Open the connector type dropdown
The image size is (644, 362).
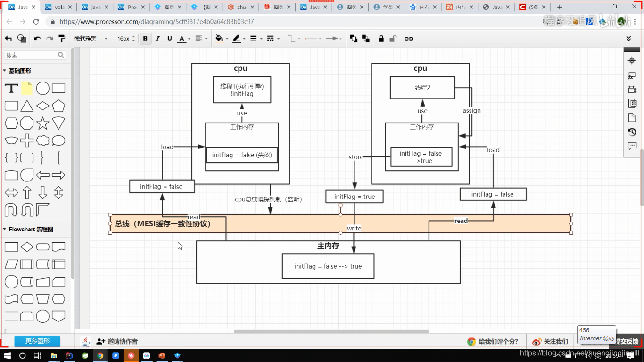(x=294, y=39)
